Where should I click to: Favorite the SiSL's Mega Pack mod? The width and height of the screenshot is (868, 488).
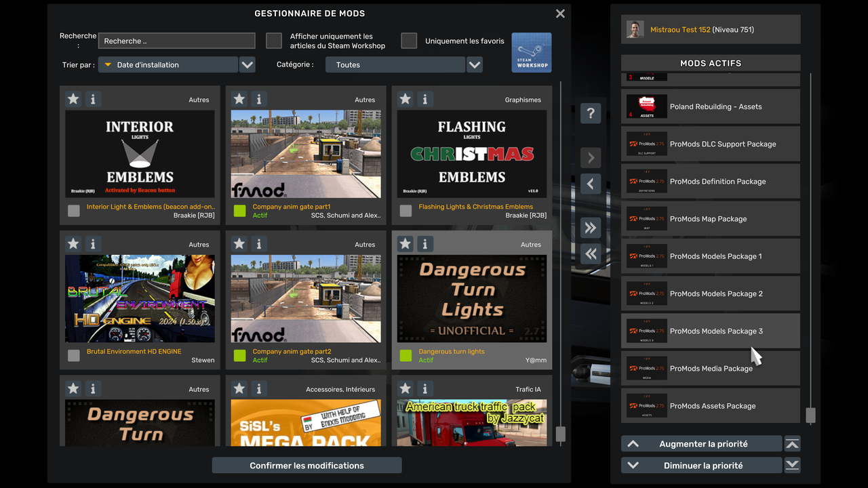(239, 388)
